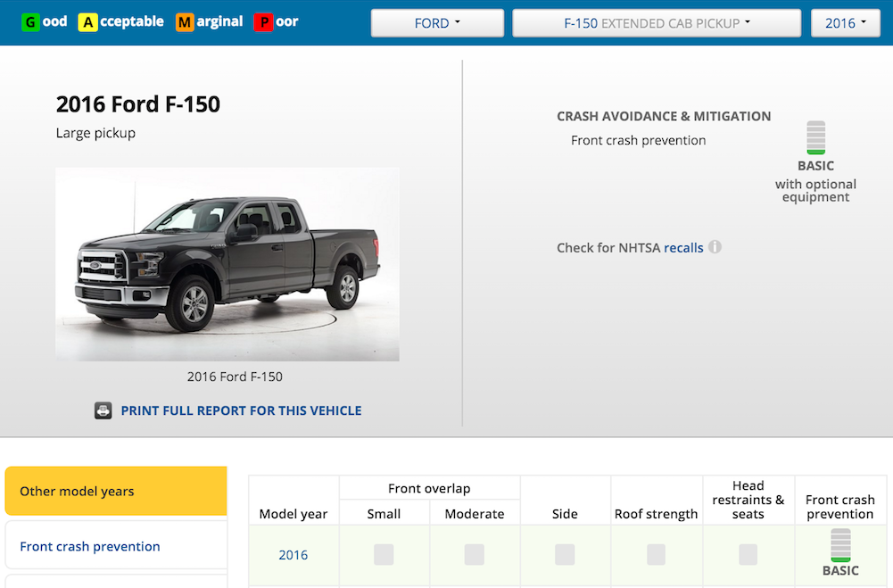Click the BASIC rating icon in the 2016 table row

point(840,545)
